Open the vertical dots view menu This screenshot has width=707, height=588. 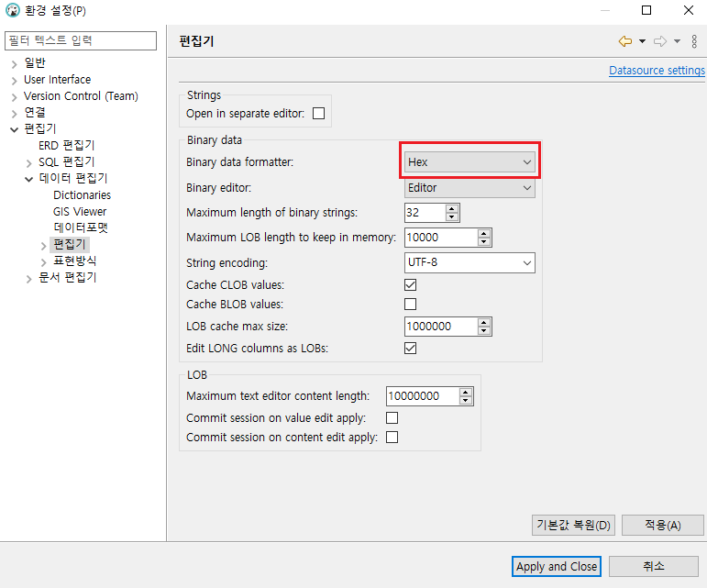(x=694, y=41)
